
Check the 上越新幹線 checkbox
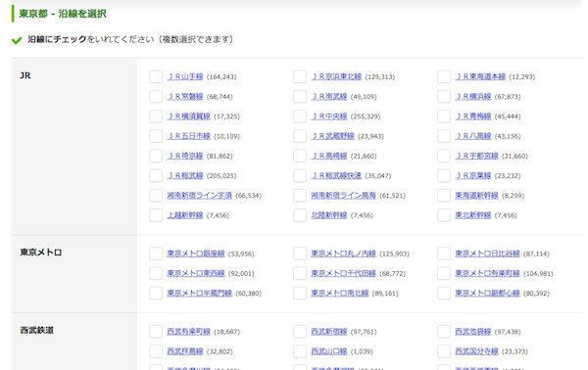[156, 215]
